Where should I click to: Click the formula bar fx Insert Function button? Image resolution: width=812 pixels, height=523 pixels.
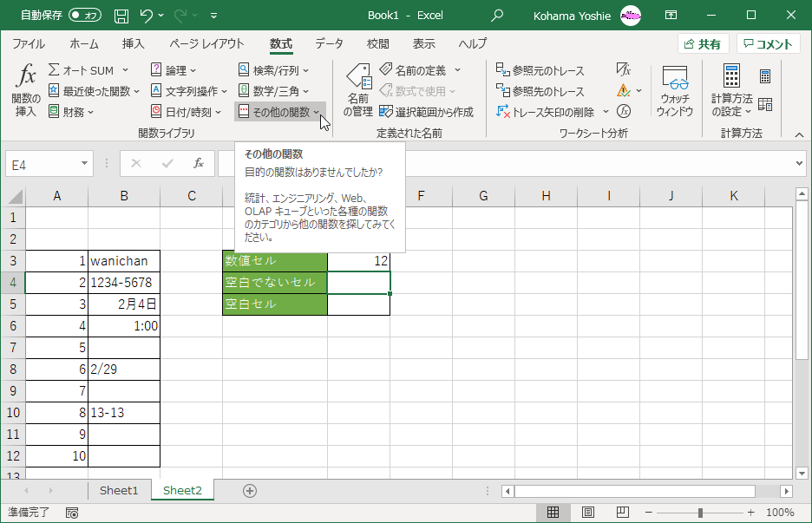coord(199,164)
